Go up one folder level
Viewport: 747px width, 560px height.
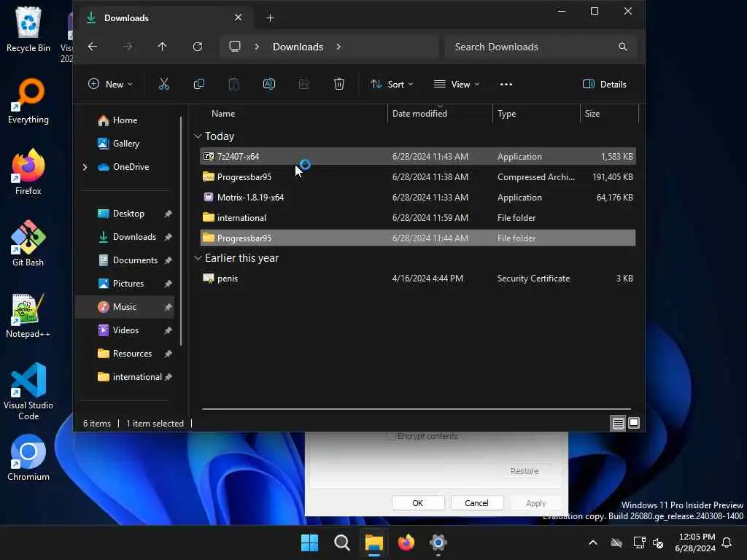(163, 47)
